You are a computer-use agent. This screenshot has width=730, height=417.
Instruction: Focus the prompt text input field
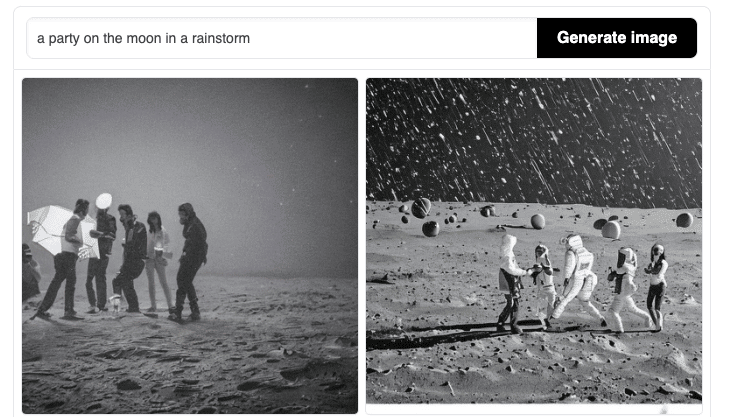point(282,38)
